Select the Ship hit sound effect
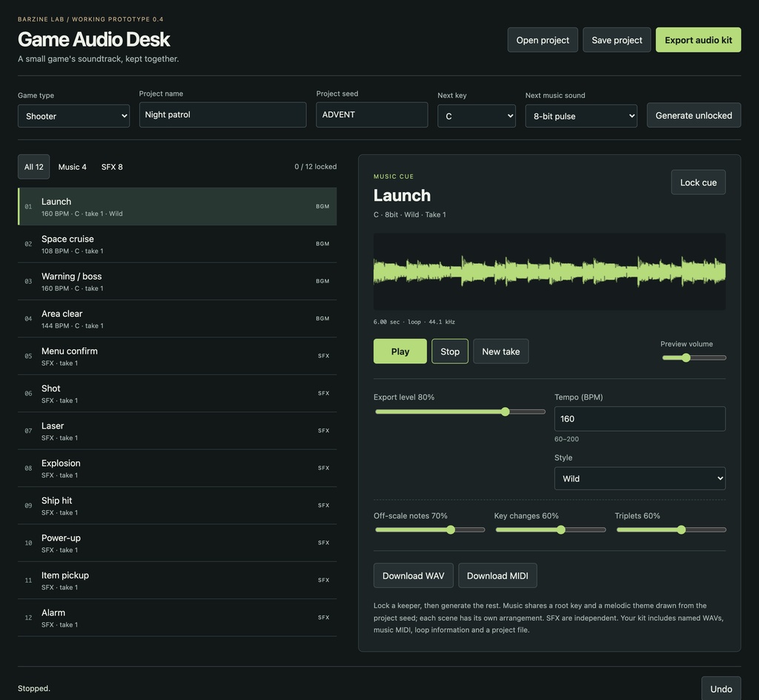 [177, 506]
